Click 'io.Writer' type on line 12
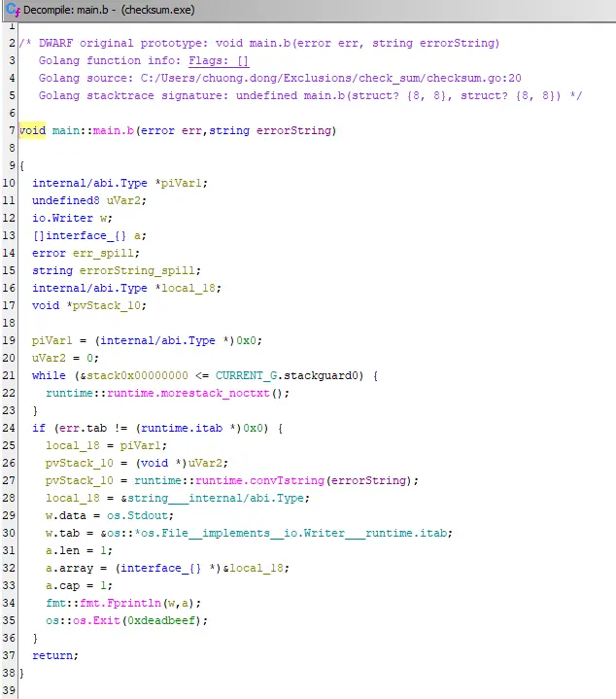Image resolution: width=616 pixels, height=699 pixels. pos(62,218)
